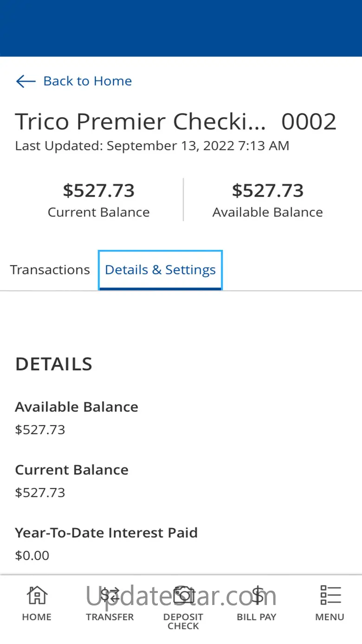The height and width of the screenshot is (644, 362).
Task: Click the back arrow icon
Action: coord(26,81)
